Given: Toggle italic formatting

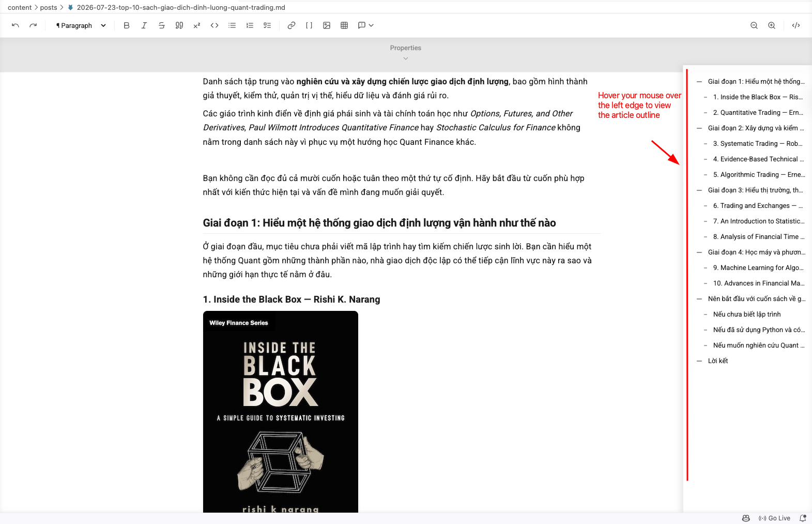Looking at the screenshot, I should [144, 25].
